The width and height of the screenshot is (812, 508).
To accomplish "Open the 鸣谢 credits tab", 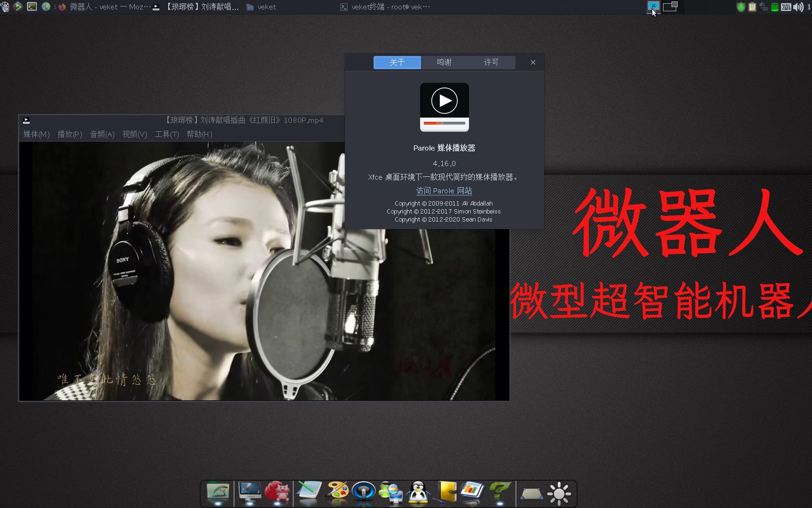I will pos(444,62).
